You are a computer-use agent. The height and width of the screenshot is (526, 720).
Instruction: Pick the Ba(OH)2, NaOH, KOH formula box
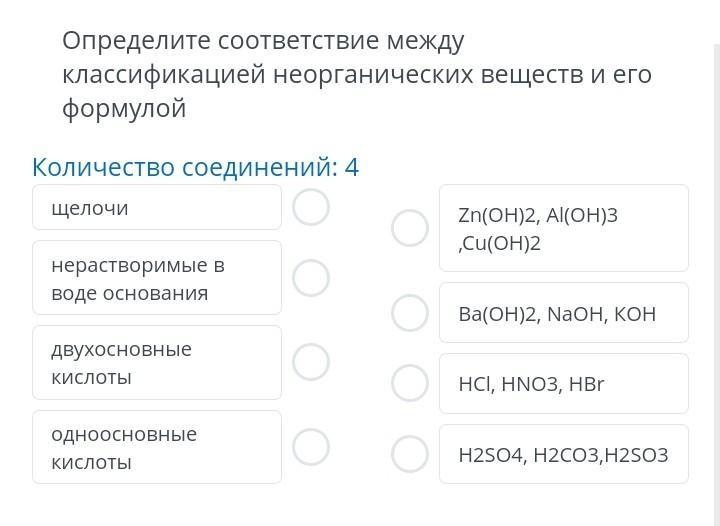[x=563, y=313]
